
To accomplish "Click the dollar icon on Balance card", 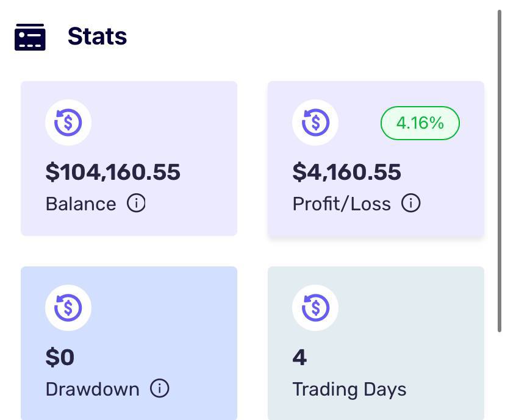I will point(68,122).
